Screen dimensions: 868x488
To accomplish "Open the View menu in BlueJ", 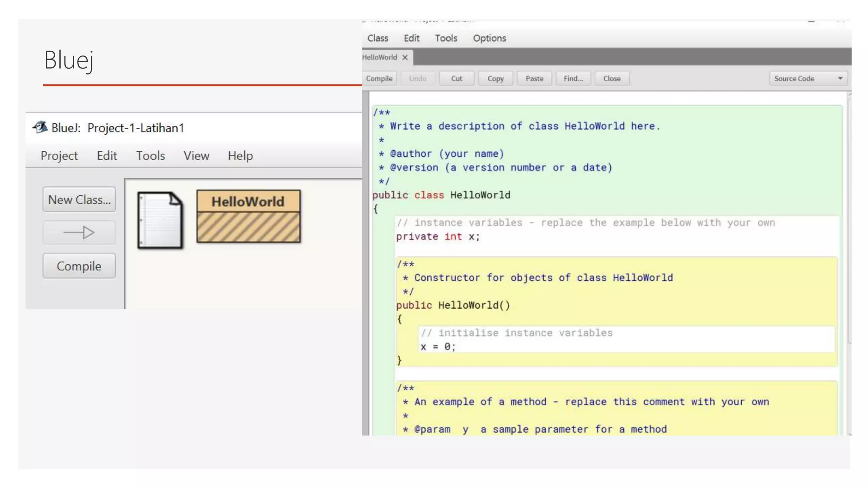I will 196,155.
